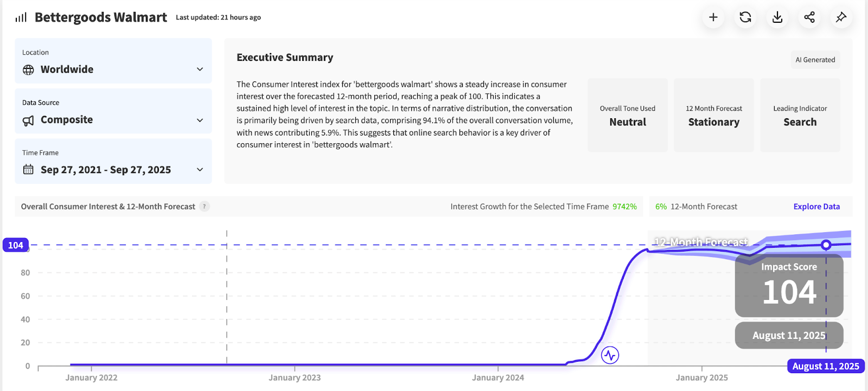868x391 pixels.
Task: Click the plus add icon
Action: click(713, 17)
